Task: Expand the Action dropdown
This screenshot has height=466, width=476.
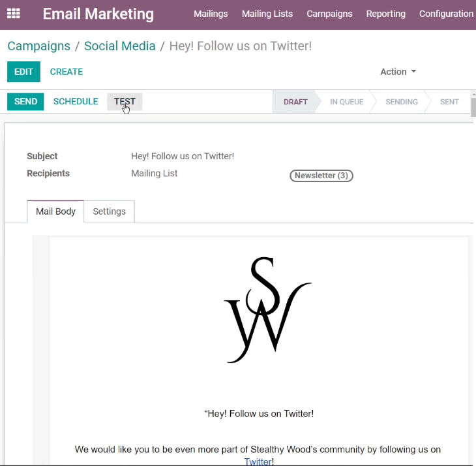Action: tap(398, 72)
